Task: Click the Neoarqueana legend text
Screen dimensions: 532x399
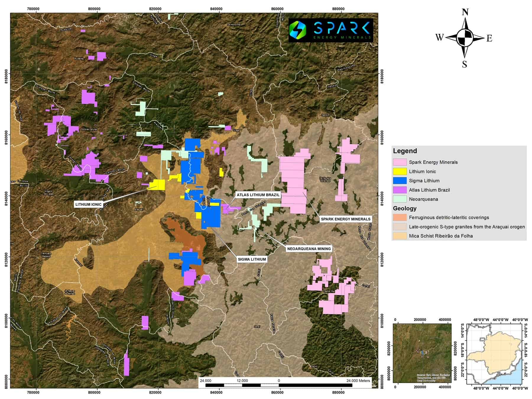Action: (x=424, y=199)
